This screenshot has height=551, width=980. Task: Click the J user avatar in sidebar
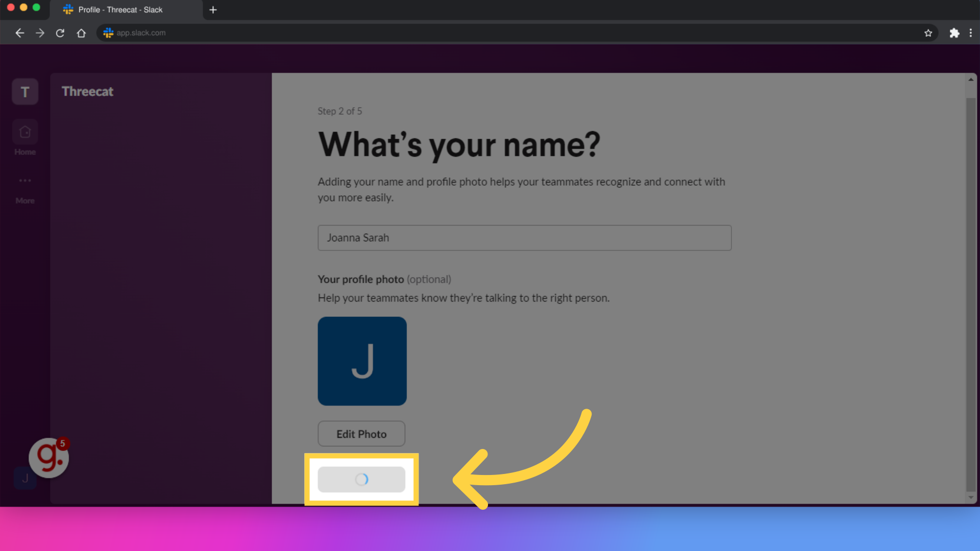(x=25, y=479)
